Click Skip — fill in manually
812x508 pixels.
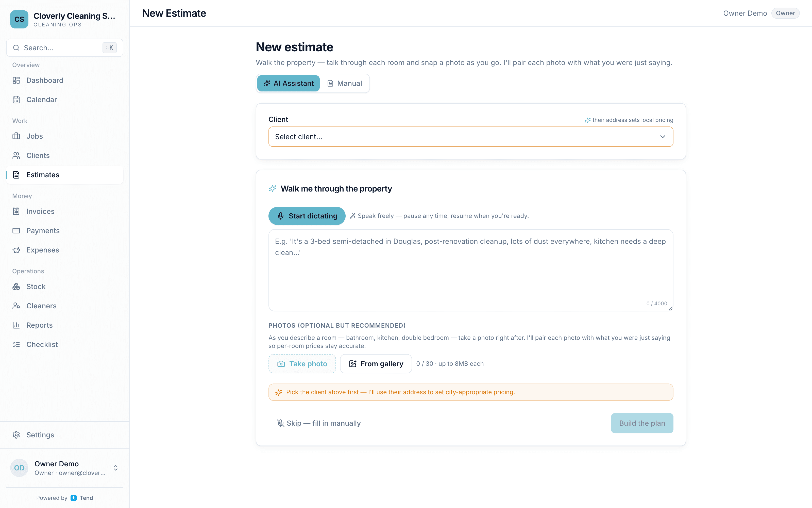tap(318, 423)
